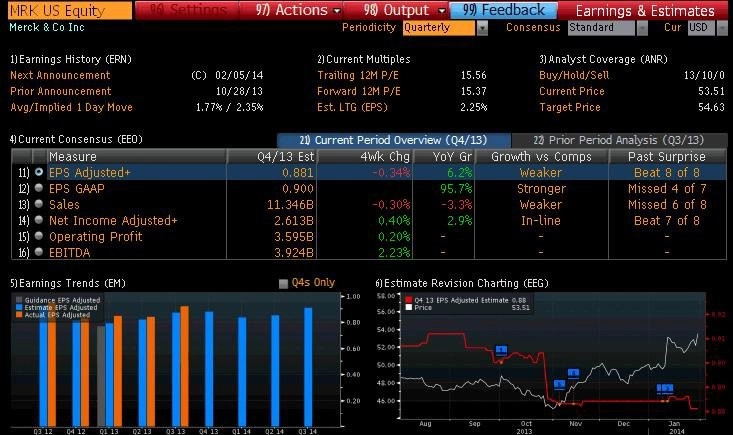733x435 pixels.
Task: Open the Consensus Standard dropdown
Action: 601,28
